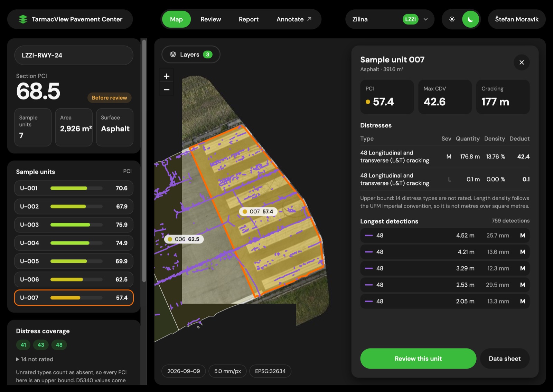The height and width of the screenshot is (392, 553).
Task: Close the Sample unit 007 panel
Action: tap(522, 63)
